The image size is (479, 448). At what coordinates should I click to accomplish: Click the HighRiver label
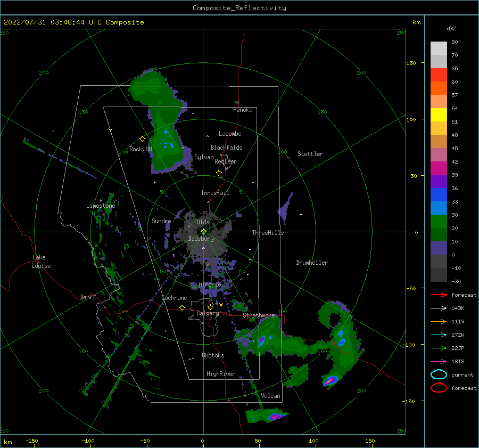pyautogui.click(x=221, y=374)
